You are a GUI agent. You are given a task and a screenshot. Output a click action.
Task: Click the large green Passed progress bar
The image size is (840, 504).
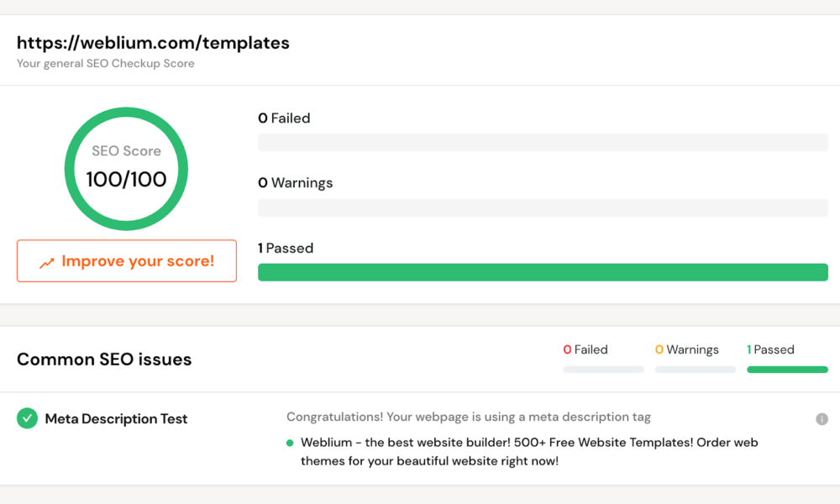click(x=543, y=272)
